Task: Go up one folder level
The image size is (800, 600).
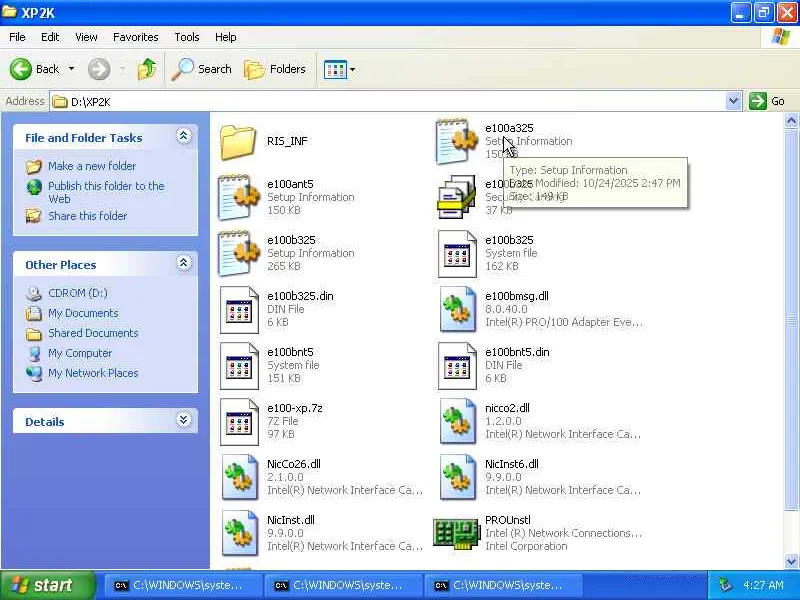Action: (147, 69)
